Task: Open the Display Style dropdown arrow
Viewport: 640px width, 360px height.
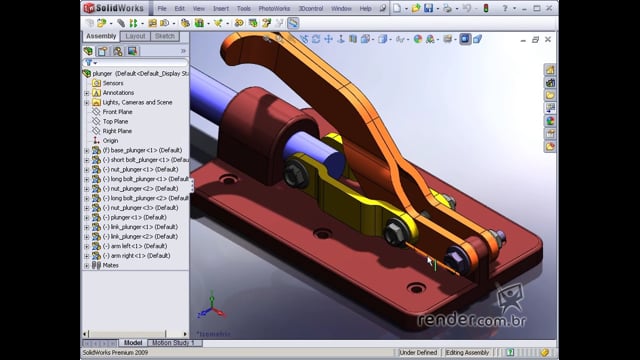Action: 391,39
